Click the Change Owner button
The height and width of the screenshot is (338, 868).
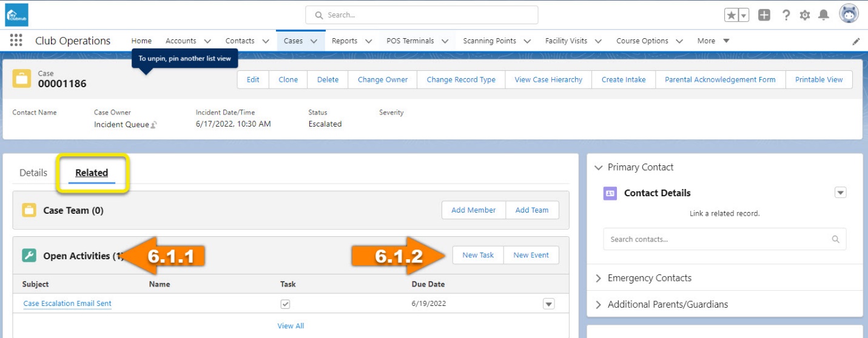point(383,79)
